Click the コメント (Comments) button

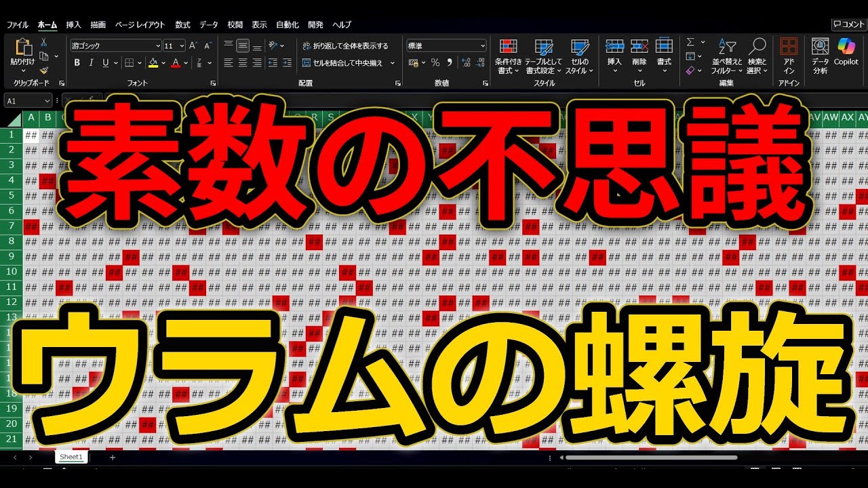(x=849, y=24)
